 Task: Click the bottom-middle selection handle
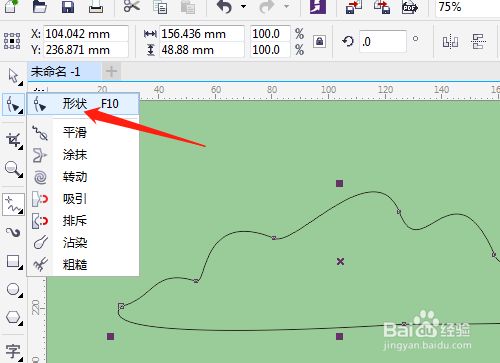pyautogui.click(x=339, y=337)
